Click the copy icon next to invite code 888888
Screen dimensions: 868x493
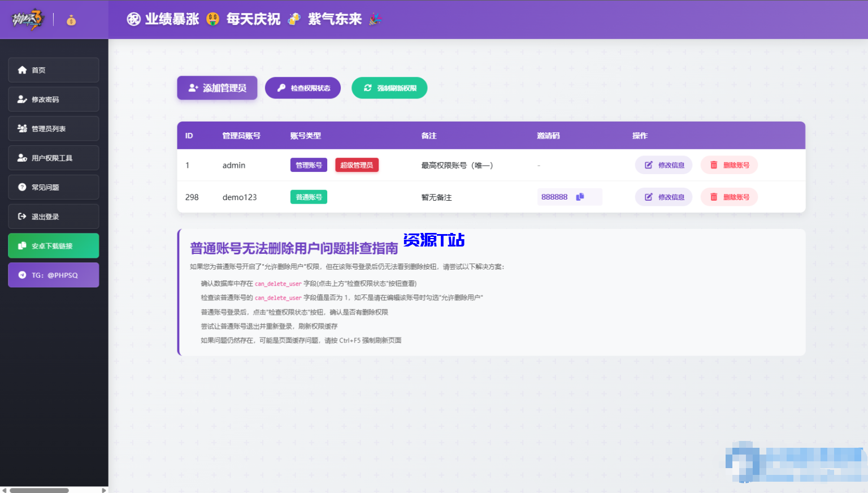(580, 196)
